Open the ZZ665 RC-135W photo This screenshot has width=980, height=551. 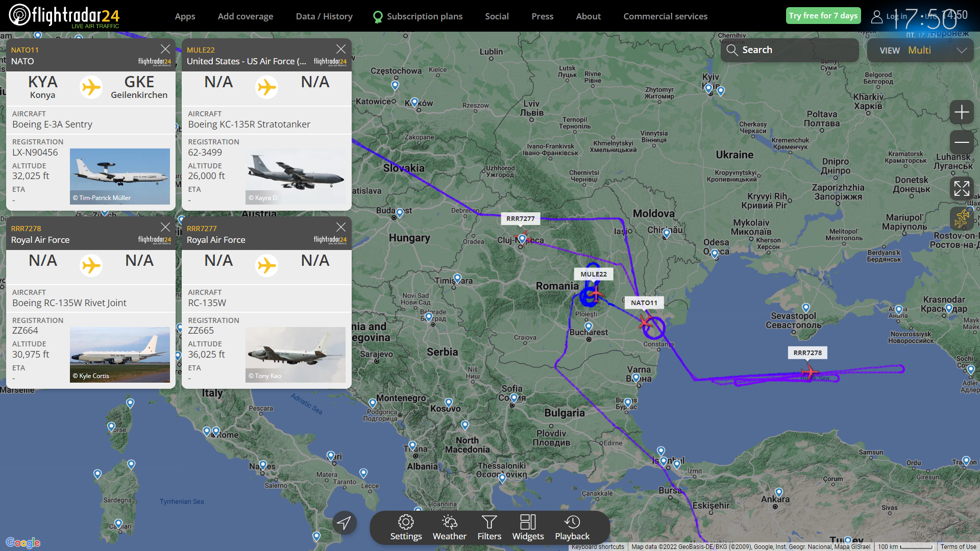(x=296, y=355)
